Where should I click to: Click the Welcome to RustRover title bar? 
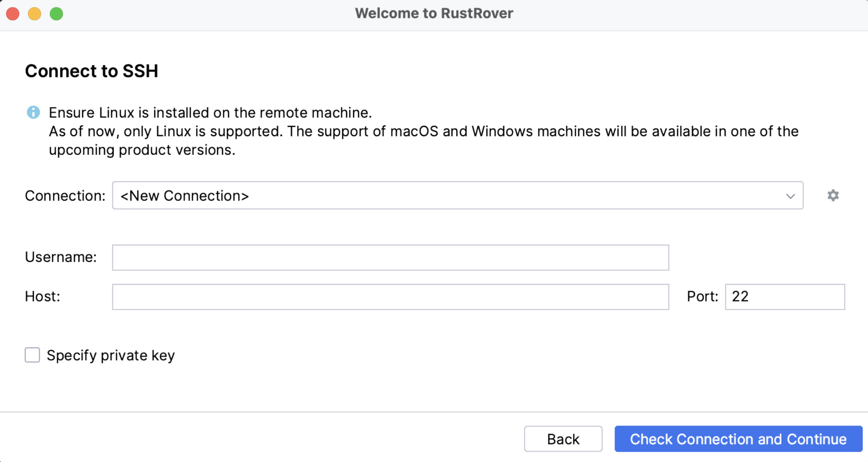434,13
